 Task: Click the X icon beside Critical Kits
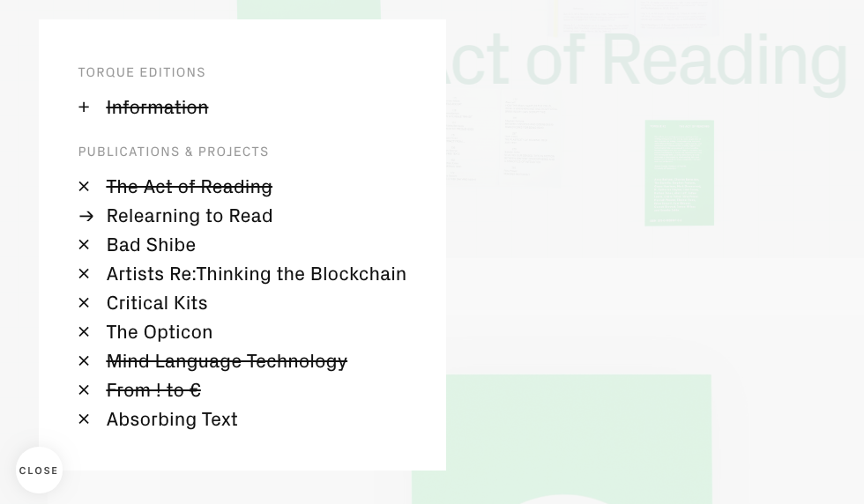[84, 303]
